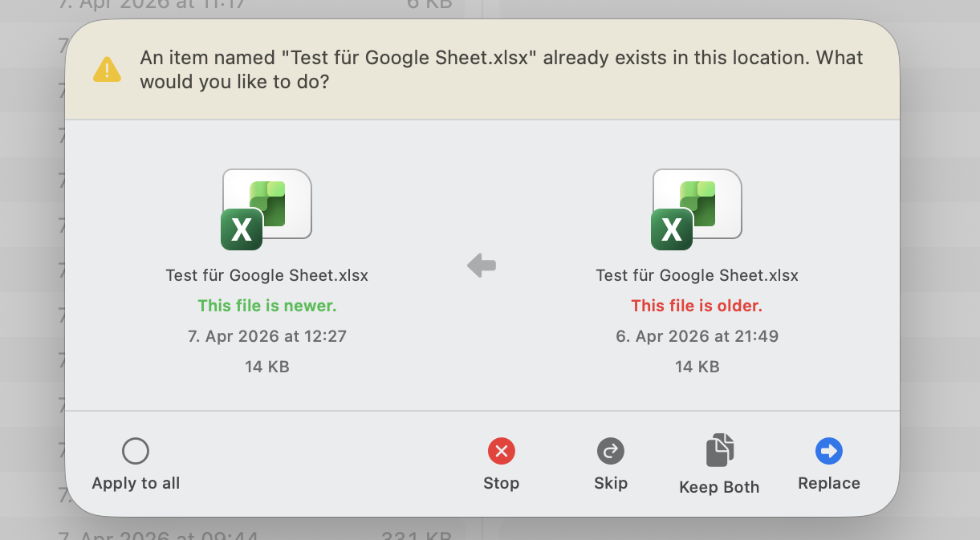The height and width of the screenshot is (540, 980).
Task: Choose the Keep Both text label
Action: pyautogui.click(x=719, y=487)
